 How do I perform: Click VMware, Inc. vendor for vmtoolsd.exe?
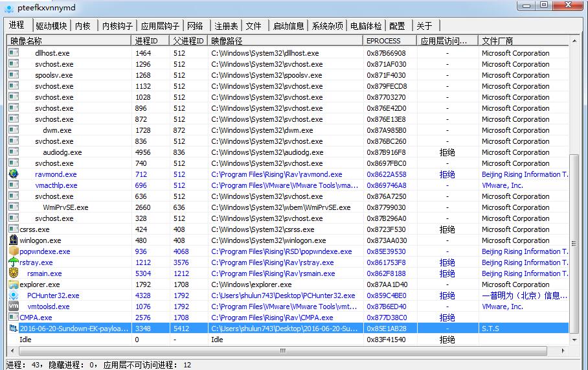pos(503,306)
